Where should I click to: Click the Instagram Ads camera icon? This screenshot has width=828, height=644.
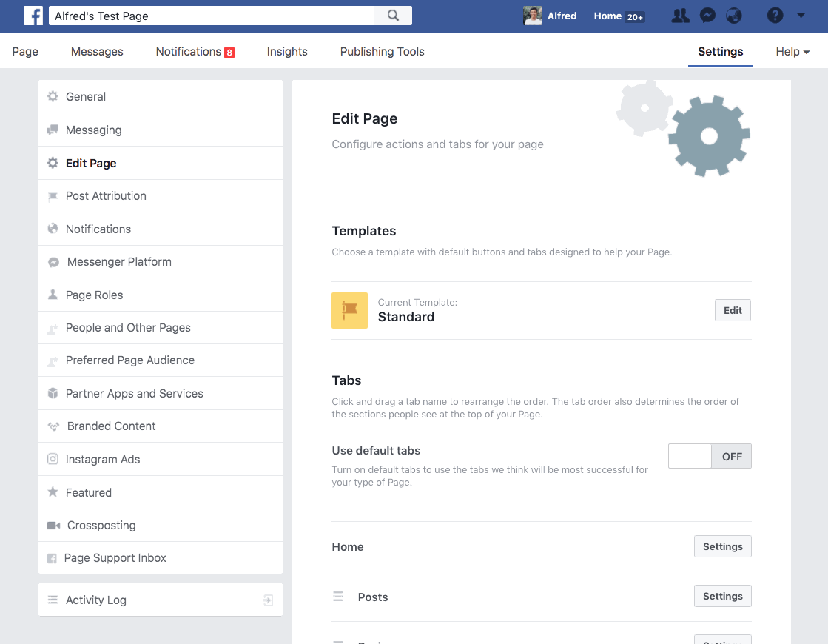tap(53, 458)
